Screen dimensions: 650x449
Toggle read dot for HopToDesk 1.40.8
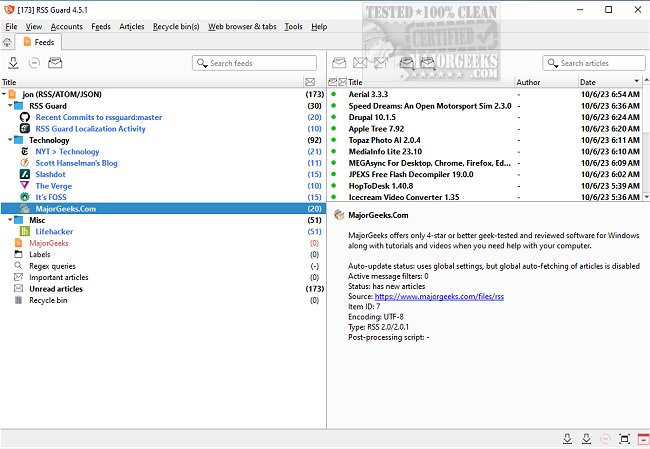point(333,186)
